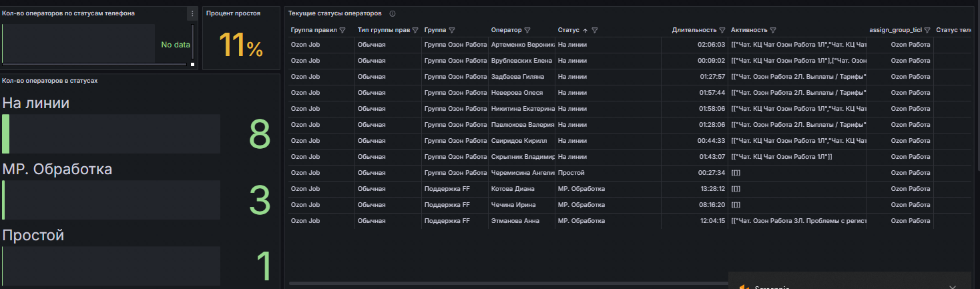Click Обычная cell in Свиридов Кирилл row
Screen dimensions: 980x289
point(389,141)
